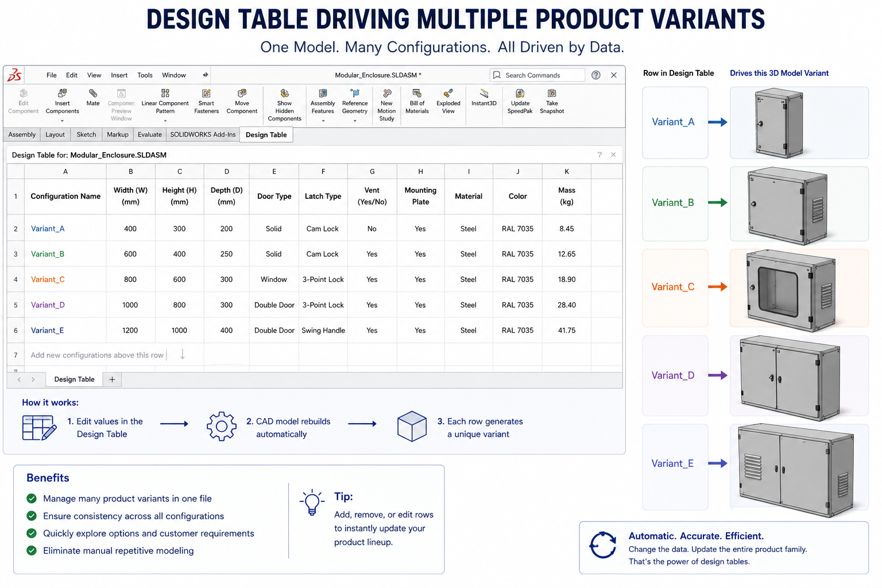Image resolution: width=882 pixels, height=588 pixels.
Task: Click the Variant_C configuration cell
Action: coord(65,280)
